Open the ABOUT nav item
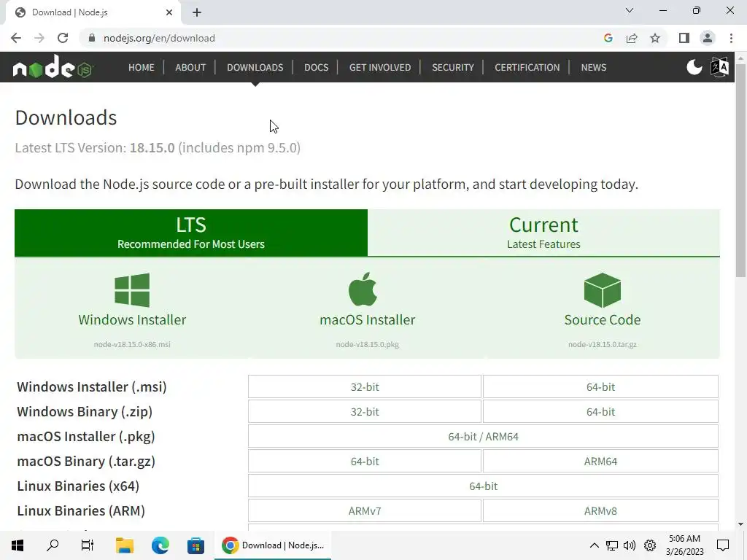Viewport: 747px width, 560px height. coord(190,67)
